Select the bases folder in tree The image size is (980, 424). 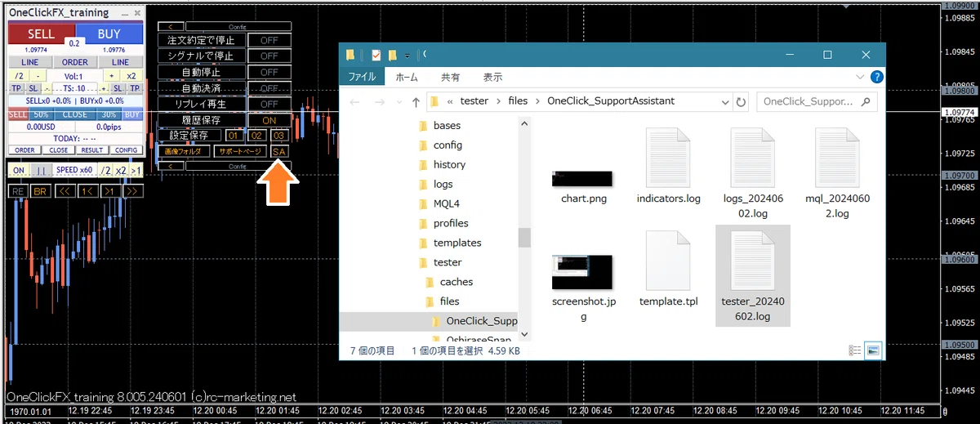[447, 126]
